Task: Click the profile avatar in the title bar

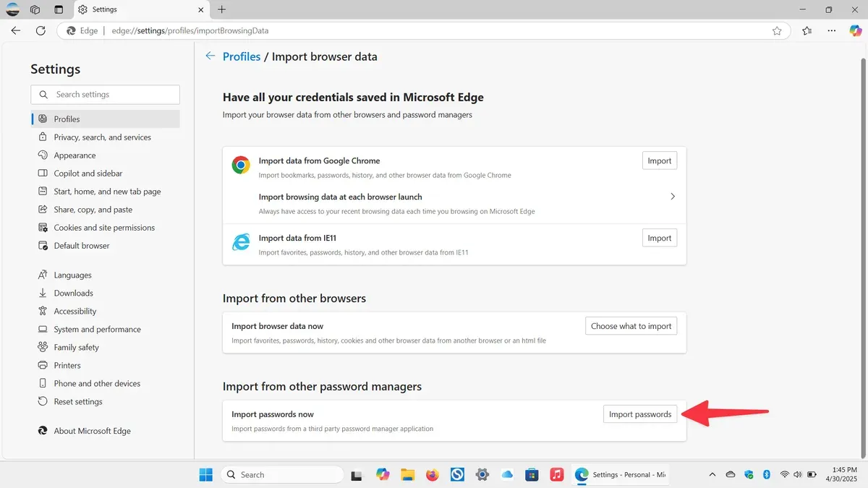Action: point(12,9)
